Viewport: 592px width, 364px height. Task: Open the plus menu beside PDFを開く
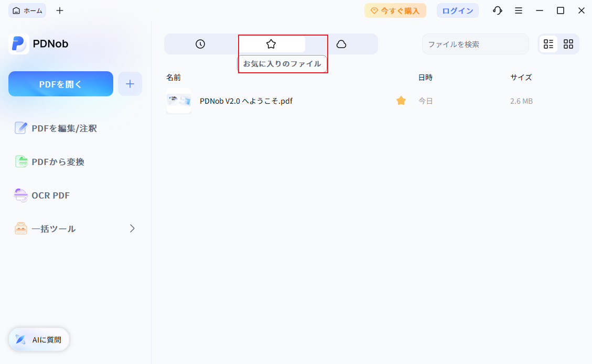tap(130, 83)
